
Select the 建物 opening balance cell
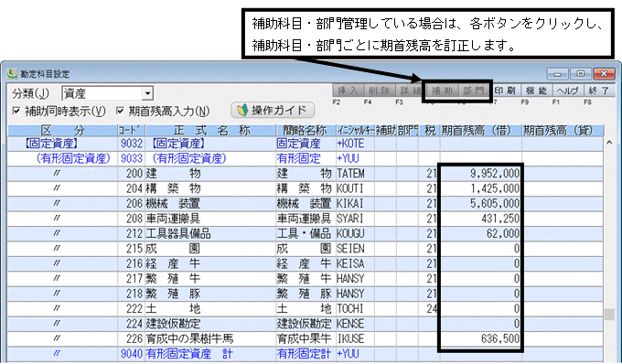click(481, 173)
